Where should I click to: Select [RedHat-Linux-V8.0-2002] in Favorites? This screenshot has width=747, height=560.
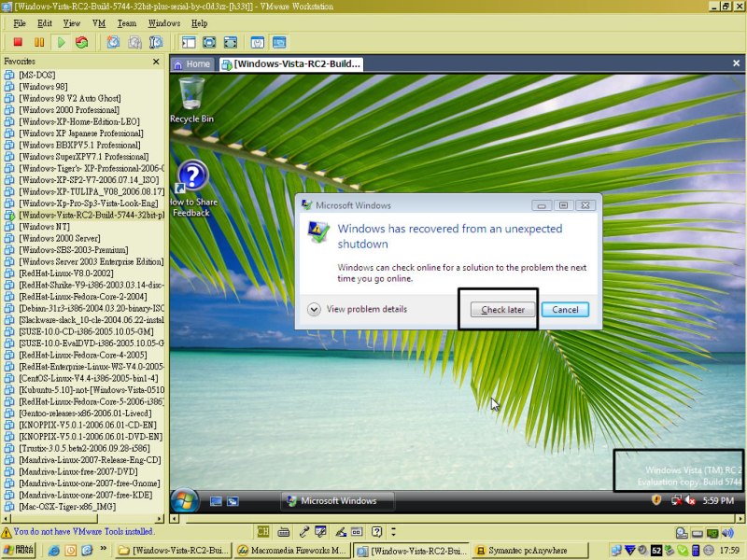[66, 273]
